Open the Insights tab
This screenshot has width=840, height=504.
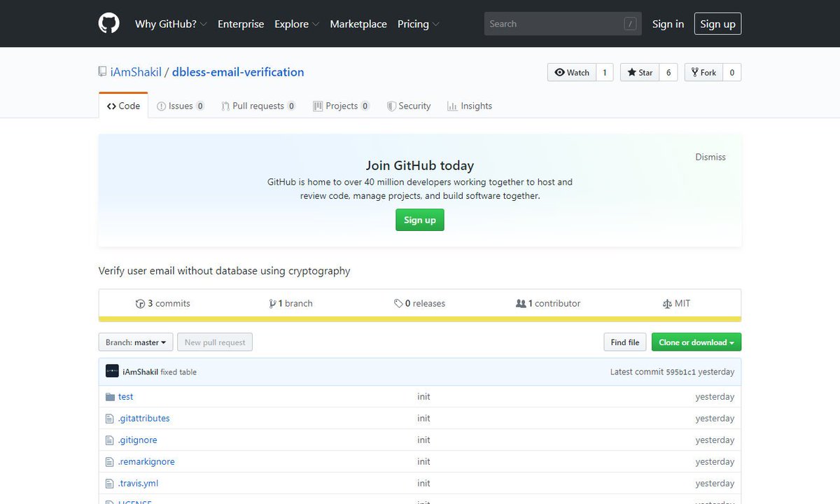coord(470,106)
